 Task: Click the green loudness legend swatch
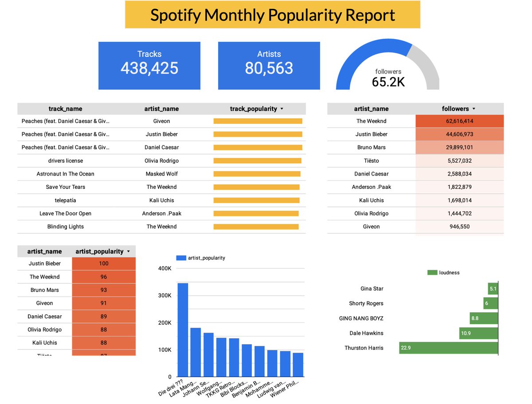[x=432, y=273]
